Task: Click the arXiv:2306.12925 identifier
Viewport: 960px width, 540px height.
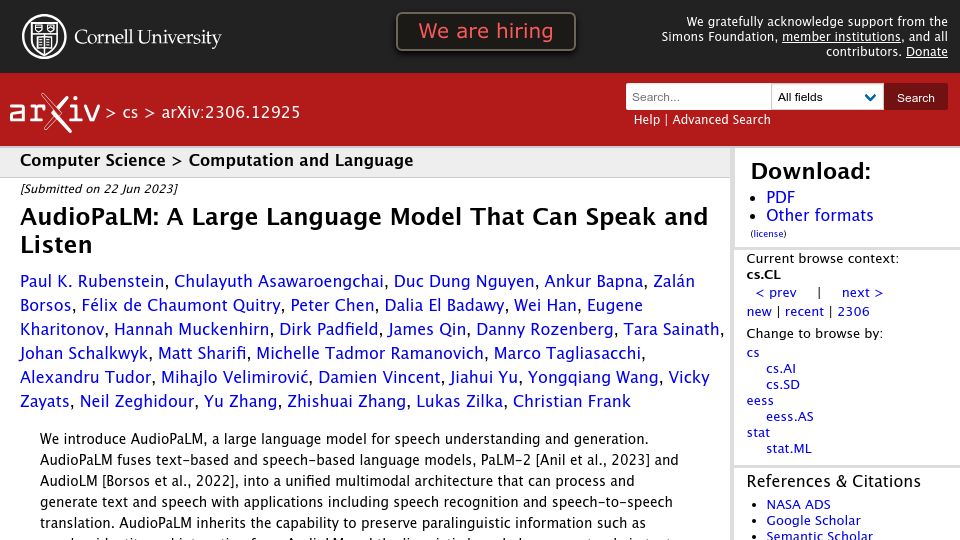Action: (231, 113)
